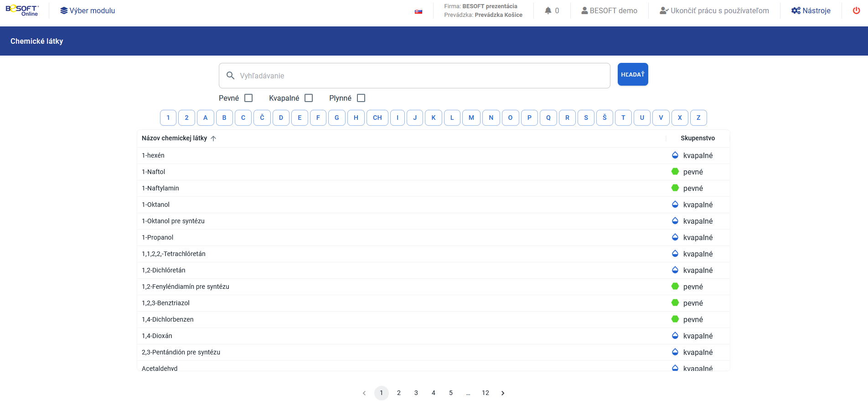
Task: Focus the Vyhľadávanie search field
Action: pyautogui.click(x=414, y=76)
